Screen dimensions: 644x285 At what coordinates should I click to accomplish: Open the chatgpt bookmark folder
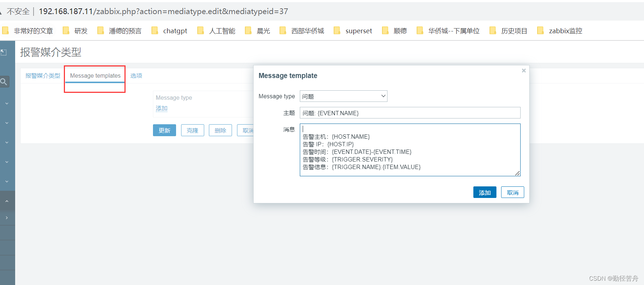tap(170, 31)
